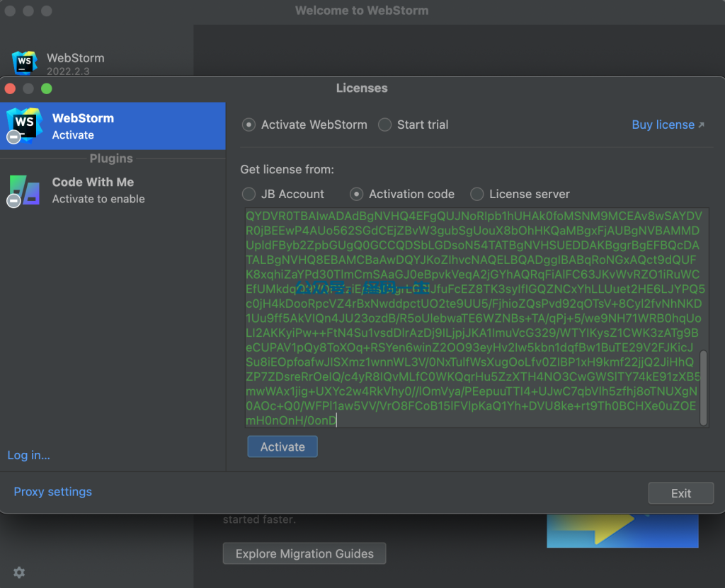The width and height of the screenshot is (725, 588).
Task: Switch license source to JB Account
Action: [x=249, y=194]
